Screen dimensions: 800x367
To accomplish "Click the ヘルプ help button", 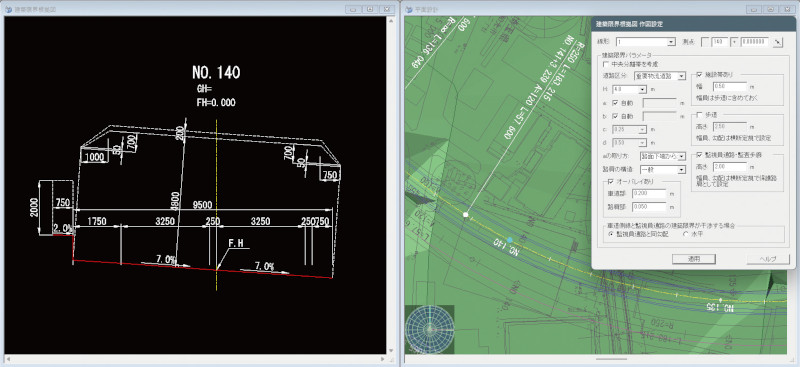I will click(x=767, y=259).
